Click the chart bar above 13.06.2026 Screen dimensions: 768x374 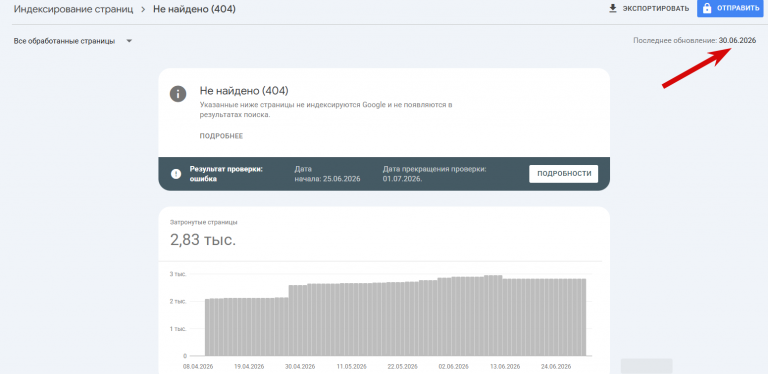(x=506, y=317)
